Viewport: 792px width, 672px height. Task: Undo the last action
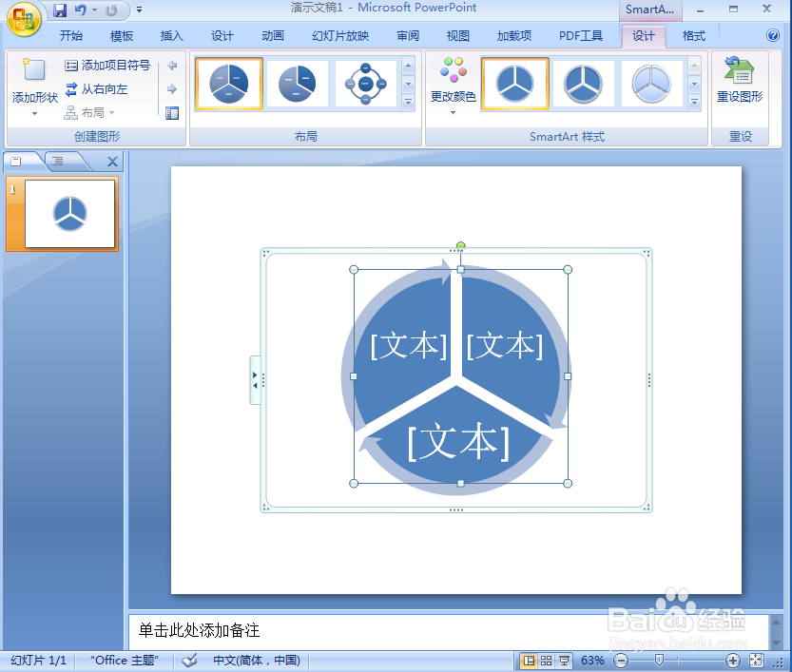click(80, 10)
